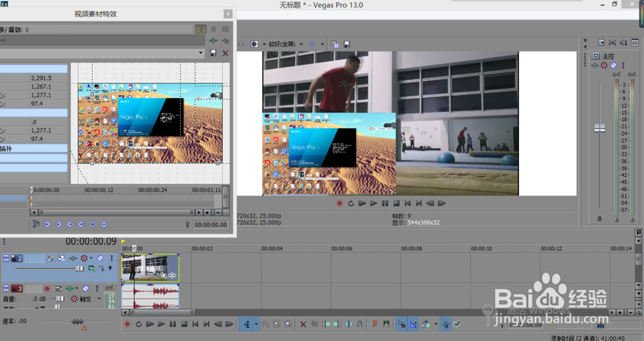Click the video clip thumbnail on timeline

[x=150, y=268]
